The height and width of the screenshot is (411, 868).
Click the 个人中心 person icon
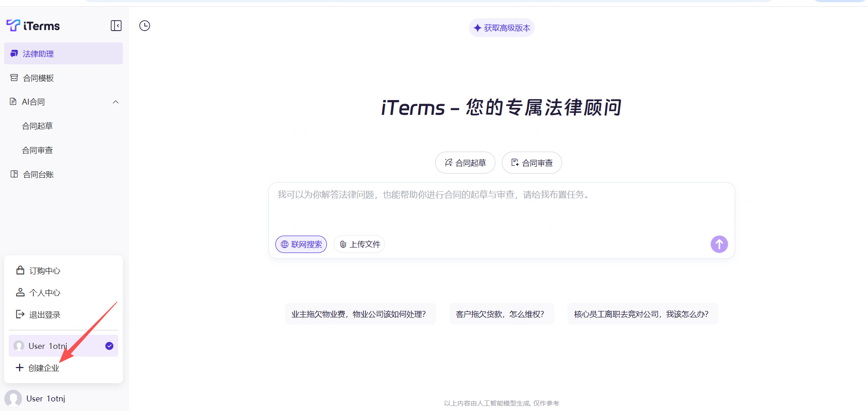[20, 292]
